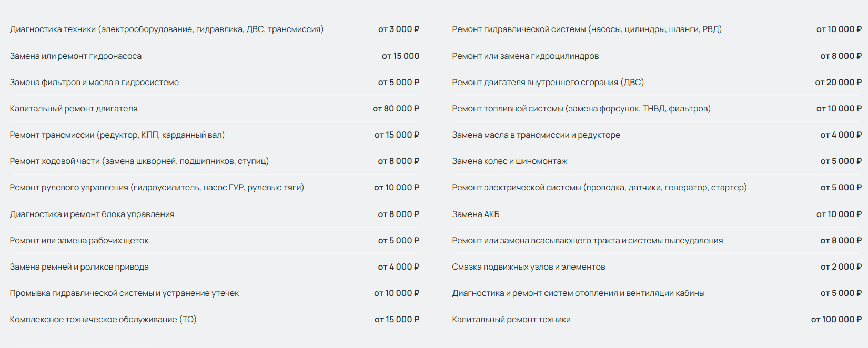The image size is (868, 348).
Task: Click 'Замена фильтров и масла в гидросистеме'
Action: coord(94,83)
